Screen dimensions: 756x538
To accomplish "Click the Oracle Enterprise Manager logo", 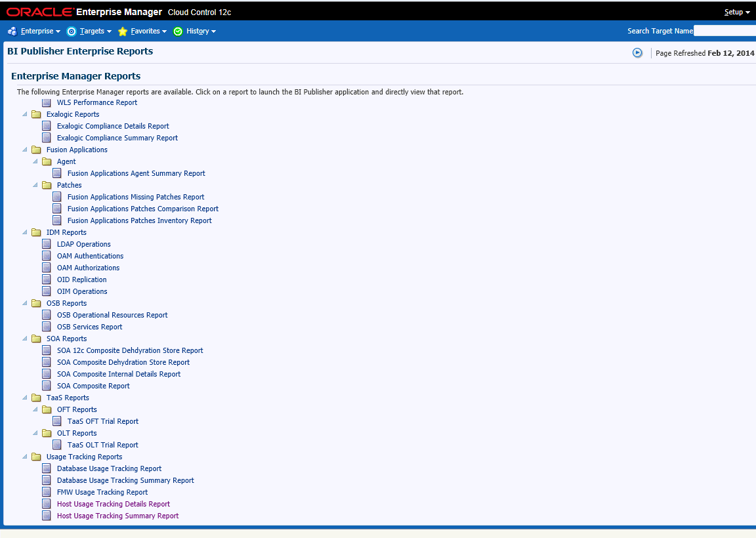I will [85, 12].
